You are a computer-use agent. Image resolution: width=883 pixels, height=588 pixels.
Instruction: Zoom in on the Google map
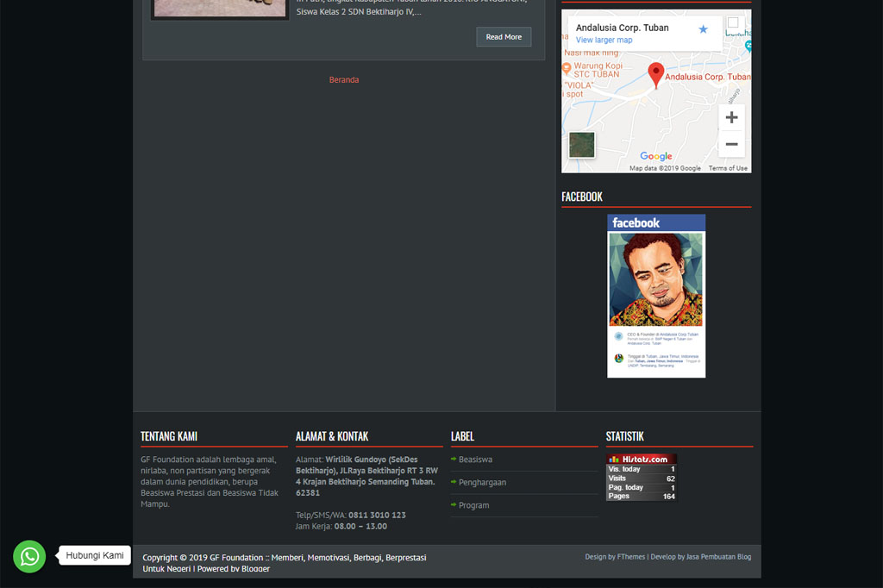(x=731, y=118)
